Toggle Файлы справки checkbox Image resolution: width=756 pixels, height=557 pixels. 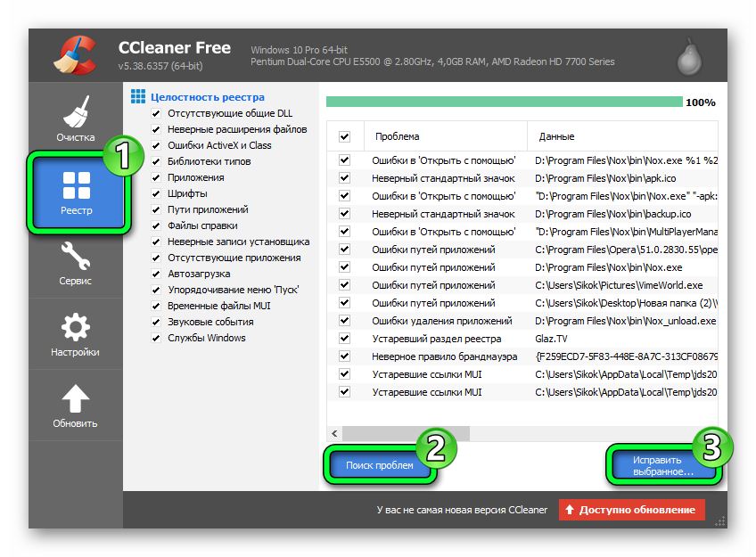pyautogui.click(x=156, y=226)
